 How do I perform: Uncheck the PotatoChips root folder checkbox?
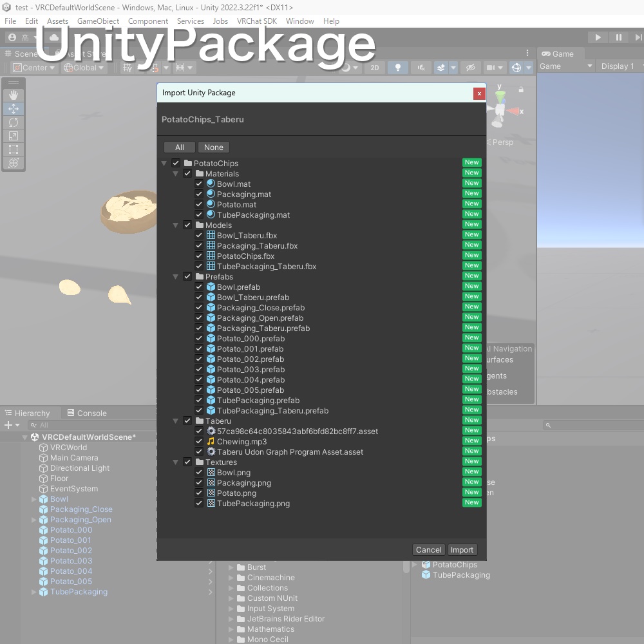point(176,163)
